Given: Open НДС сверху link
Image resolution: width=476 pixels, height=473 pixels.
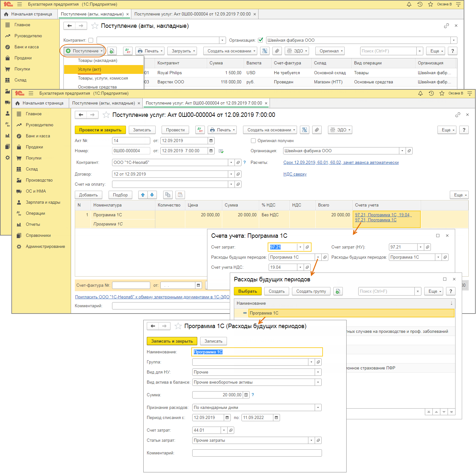Looking at the screenshot, I should 295,174.
